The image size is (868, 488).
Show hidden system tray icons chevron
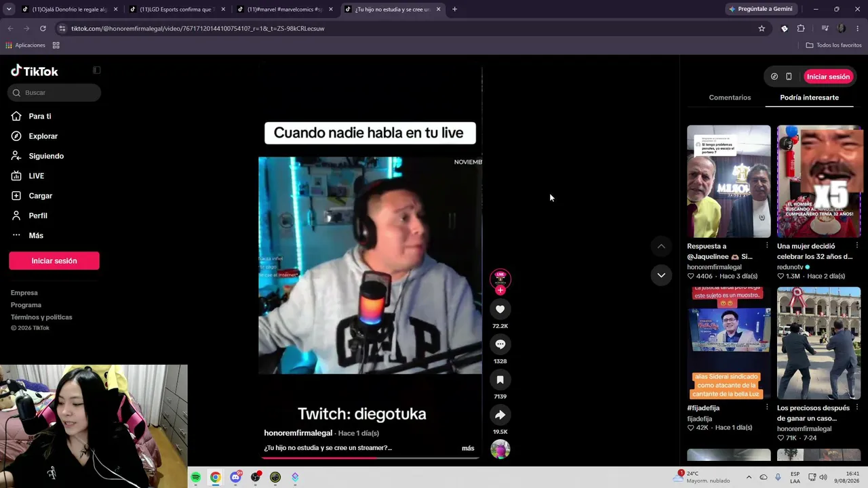click(x=749, y=477)
